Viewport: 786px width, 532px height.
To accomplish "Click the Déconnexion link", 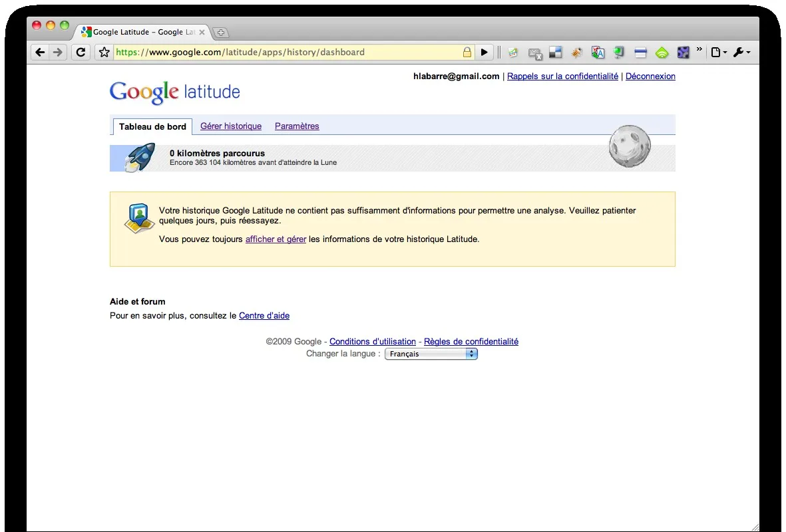I will [650, 76].
